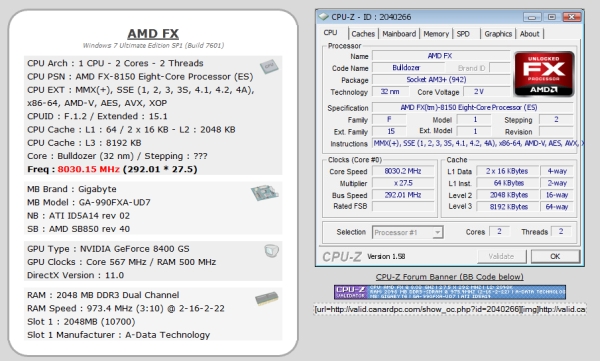The width and height of the screenshot is (600, 361).
Task: Click the CPU-Z title bar app icon
Action: coord(324,17)
